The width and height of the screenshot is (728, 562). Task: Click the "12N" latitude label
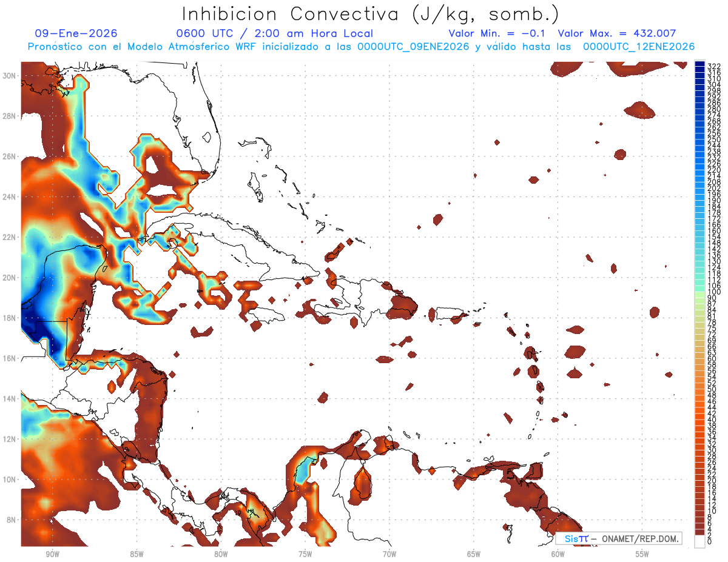9,439
